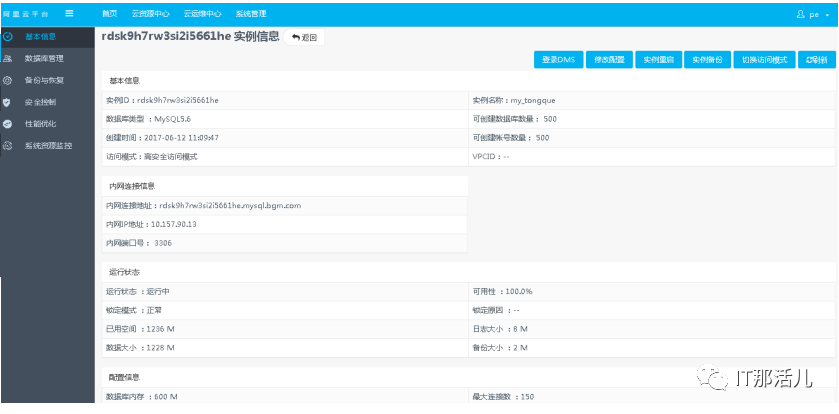Click the 性能优化 sidebar icon
839x414 pixels.
[x=7, y=124]
